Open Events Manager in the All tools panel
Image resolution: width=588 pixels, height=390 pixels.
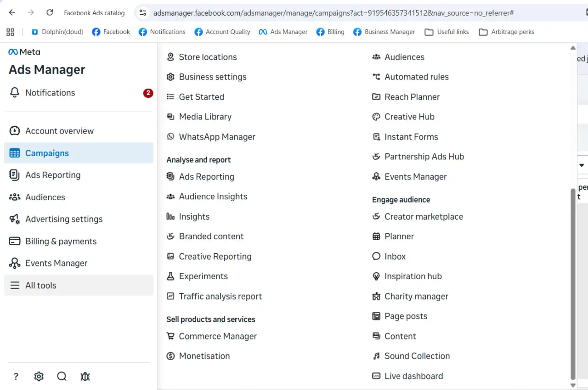[415, 177]
